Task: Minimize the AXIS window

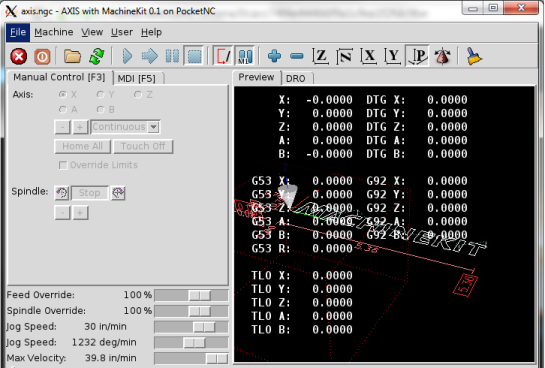Action: 473,8
